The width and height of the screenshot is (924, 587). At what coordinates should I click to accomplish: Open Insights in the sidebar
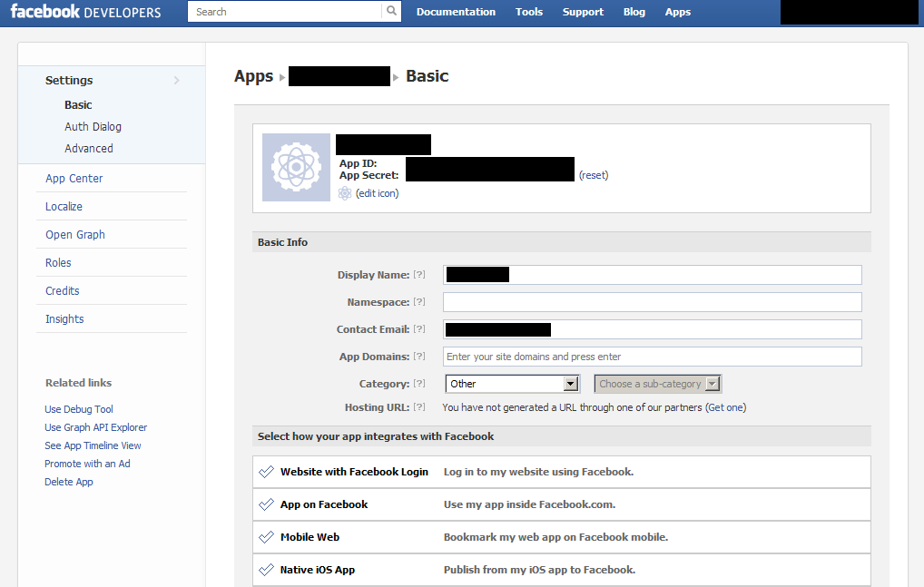(x=64, y=319)
